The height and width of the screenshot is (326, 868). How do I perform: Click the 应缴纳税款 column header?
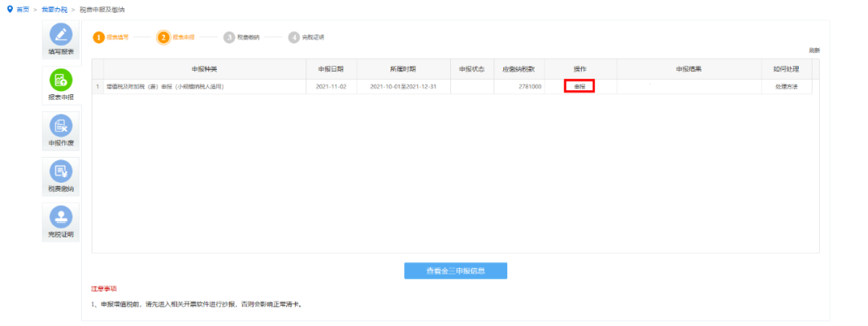click(518, 69)
